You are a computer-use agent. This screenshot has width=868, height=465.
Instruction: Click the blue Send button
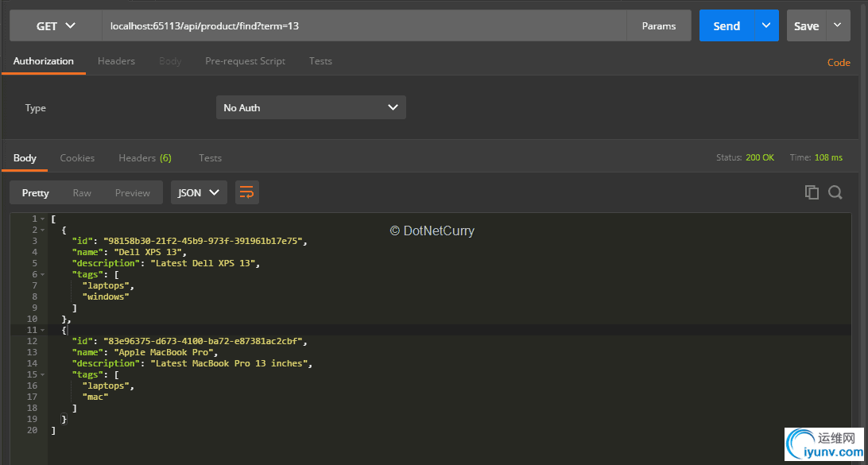coord(727,25)
